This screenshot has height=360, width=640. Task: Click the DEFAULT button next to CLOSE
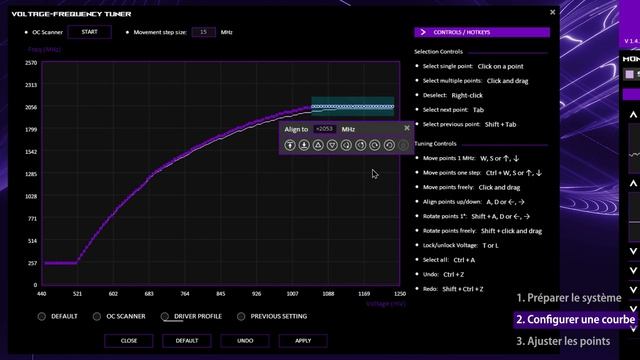coord(187,341)
